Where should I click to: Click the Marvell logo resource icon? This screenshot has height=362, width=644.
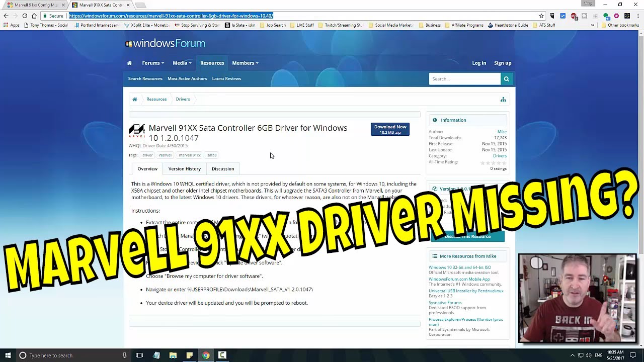point(137,131)
